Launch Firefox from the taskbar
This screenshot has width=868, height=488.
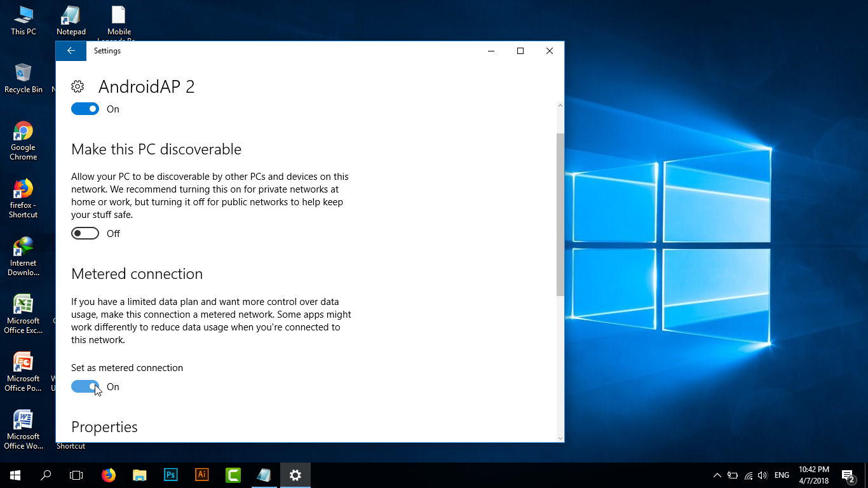tap(108, 475)
